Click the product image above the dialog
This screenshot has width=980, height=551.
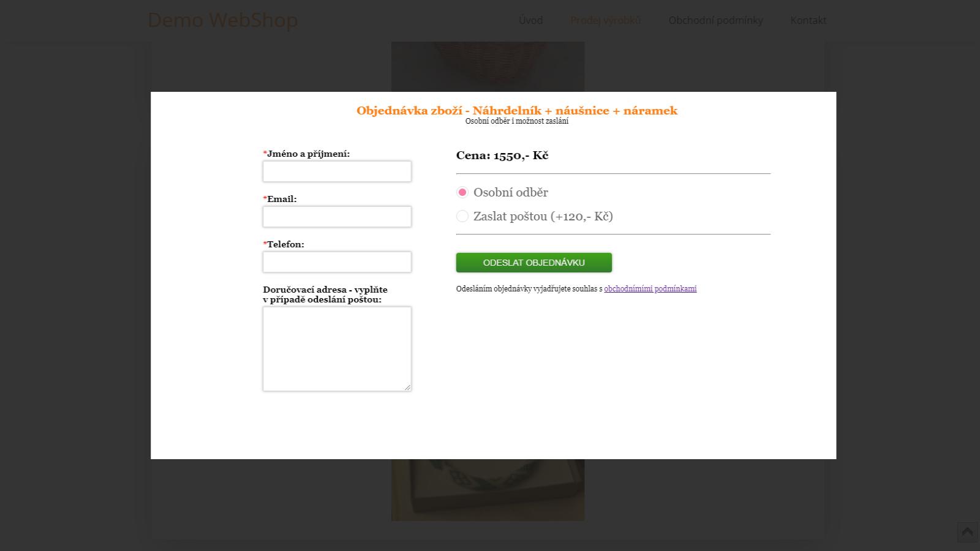click(x=488, y=67)
